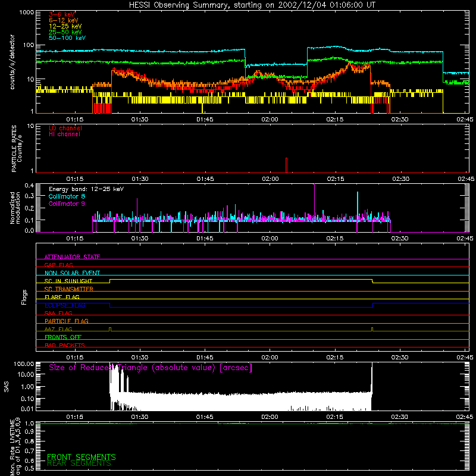Click the 'Size of Reduced Triangle' caption
The image size is (476, 476).
pyautogui.click(x=151, y=368)
